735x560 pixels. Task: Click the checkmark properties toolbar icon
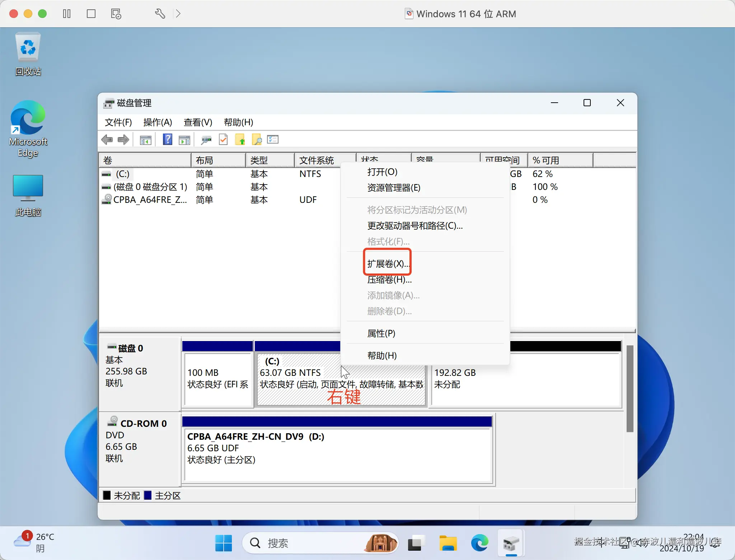click(x=223, y=140)
